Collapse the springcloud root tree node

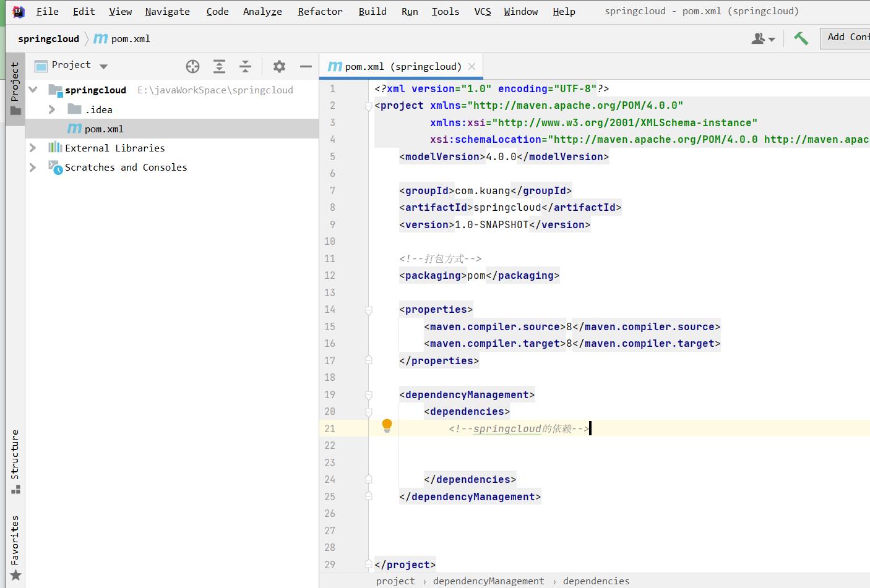coord(33,90)
